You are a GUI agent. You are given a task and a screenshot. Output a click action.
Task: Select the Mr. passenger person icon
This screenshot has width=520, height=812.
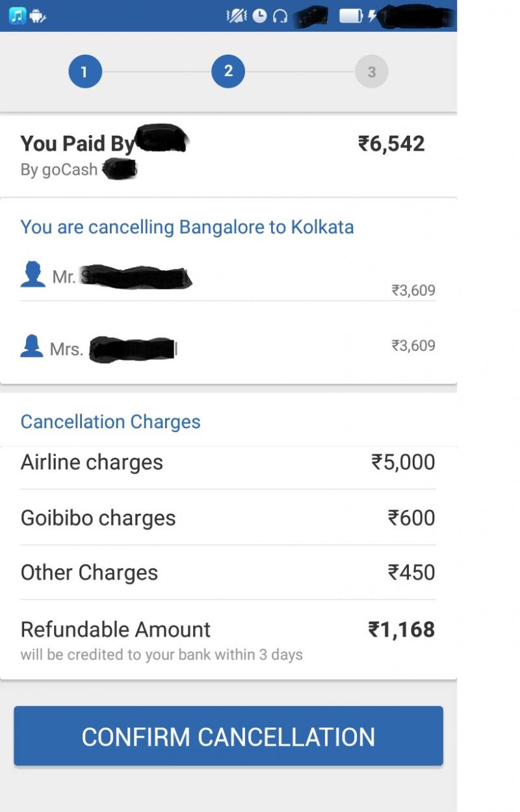pyautogui.click(x=33, y=275)
